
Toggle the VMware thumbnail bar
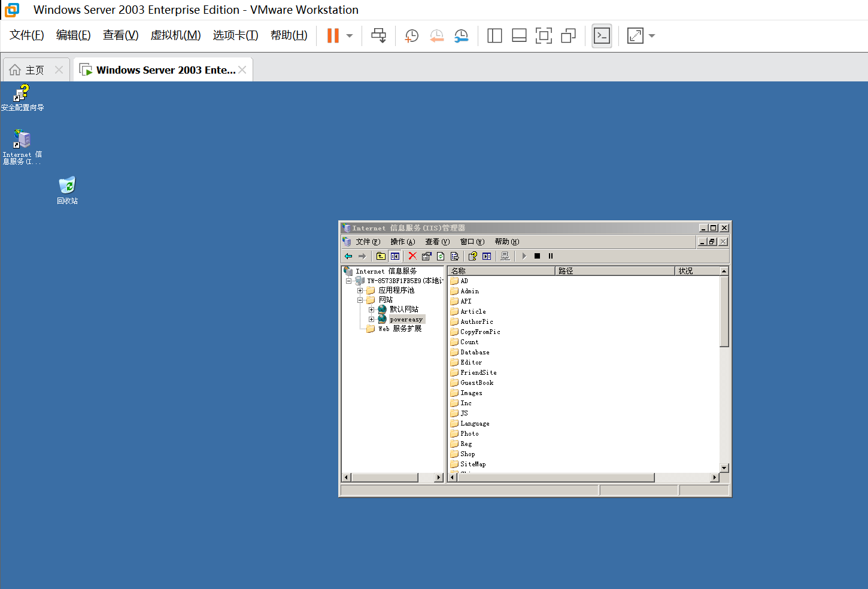(519, 36)
